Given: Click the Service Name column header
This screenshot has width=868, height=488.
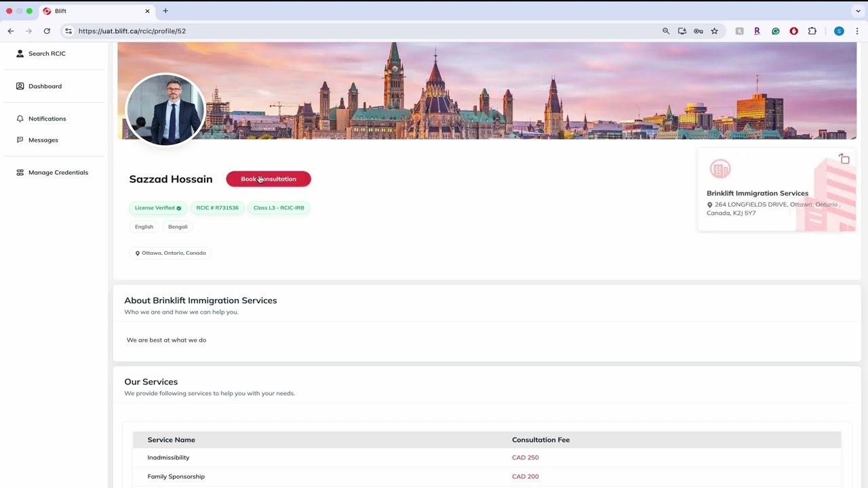Looking at the screenshot, I should [x=172, y=440].
